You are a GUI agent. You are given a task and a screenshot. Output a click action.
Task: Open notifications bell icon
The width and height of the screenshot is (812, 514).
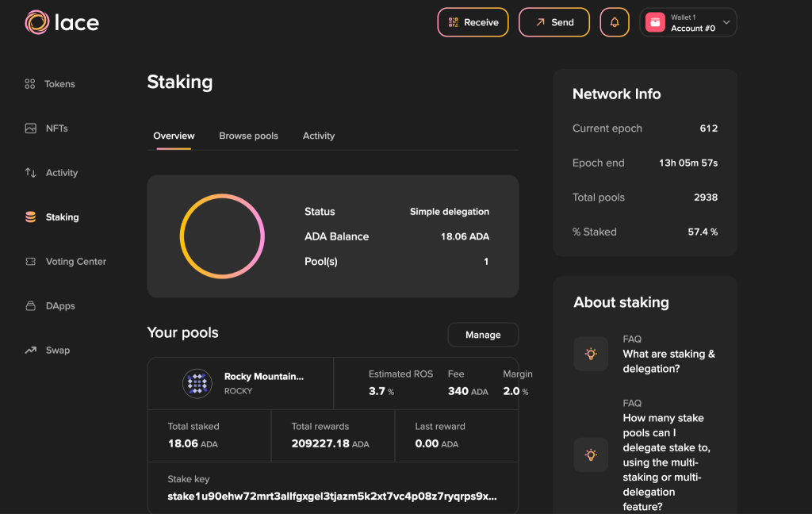(x=615, y=22)
